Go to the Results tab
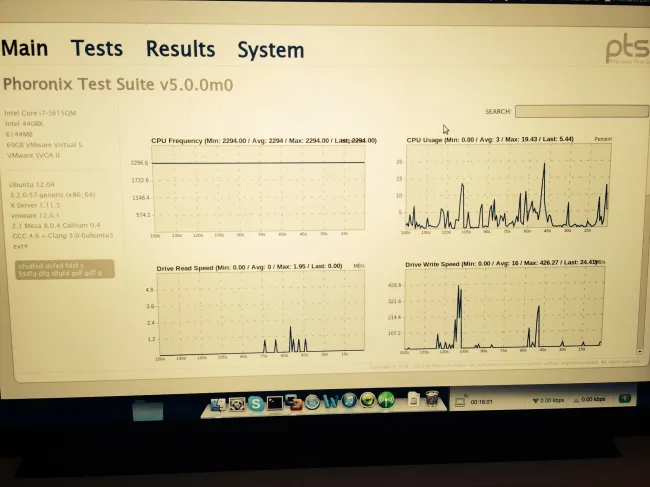650x487 pixels. (180, 49)
